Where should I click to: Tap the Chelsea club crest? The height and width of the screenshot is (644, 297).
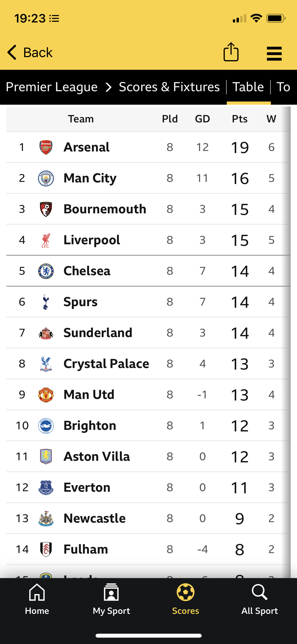[x=46, y=271]
